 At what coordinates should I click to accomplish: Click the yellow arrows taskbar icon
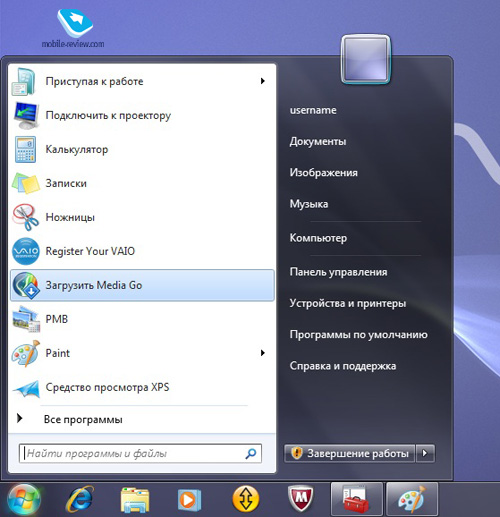[246, 499]
